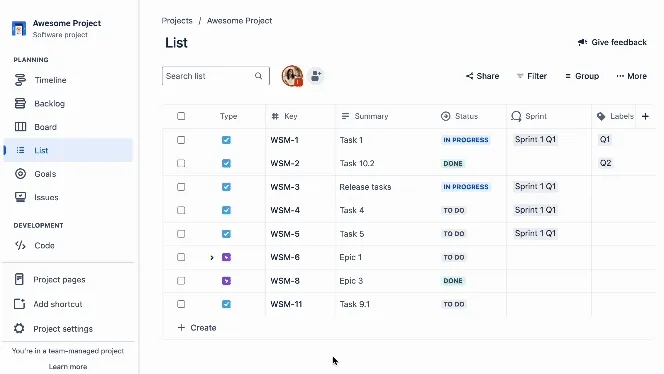This screenshot has height=374, width=664.
Task: Select the List view in sidebar
Action: (68, 150)
